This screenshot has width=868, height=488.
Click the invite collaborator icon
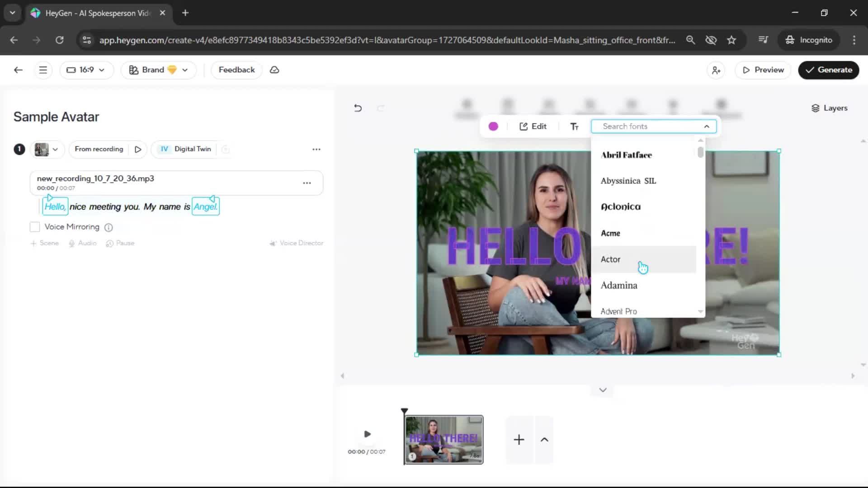click(716, 70)
